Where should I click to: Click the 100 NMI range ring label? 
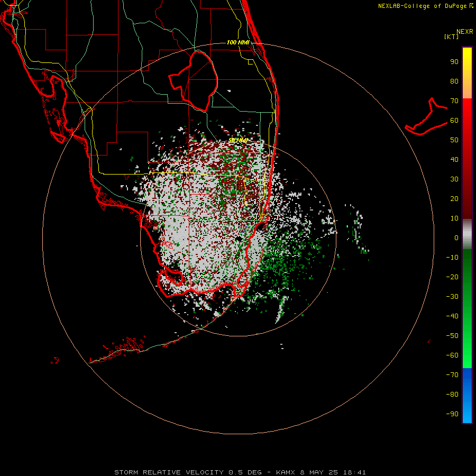click(x=238, y=42)
